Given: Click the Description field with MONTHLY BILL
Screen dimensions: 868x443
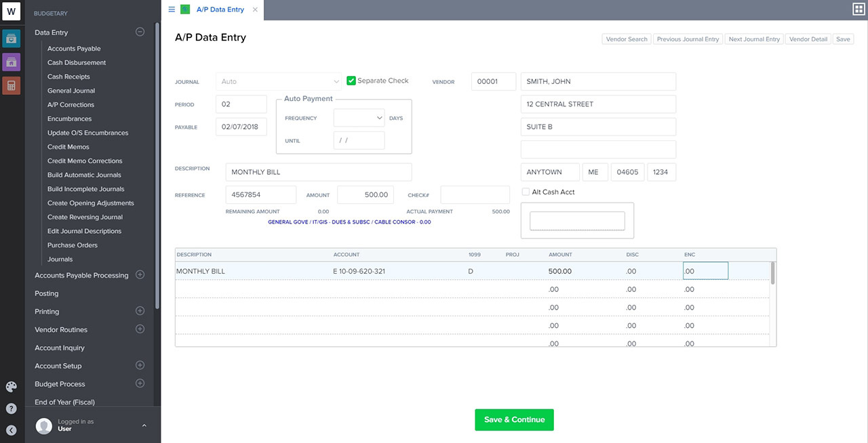Looking at the screenshot, I should click(319, 172).
